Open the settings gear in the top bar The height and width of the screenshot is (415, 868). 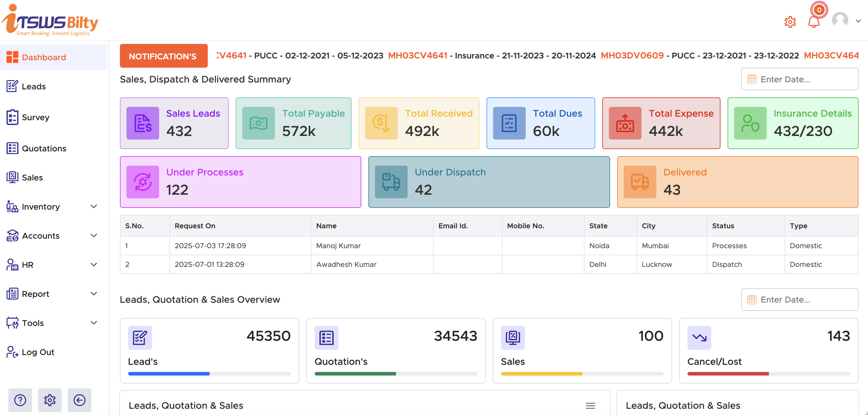click(790, 22)
